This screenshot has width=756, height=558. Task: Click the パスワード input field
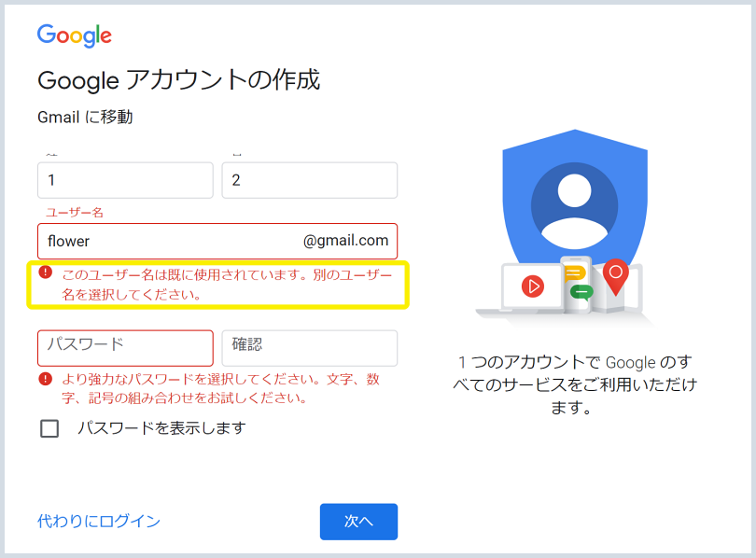[125, 348]
